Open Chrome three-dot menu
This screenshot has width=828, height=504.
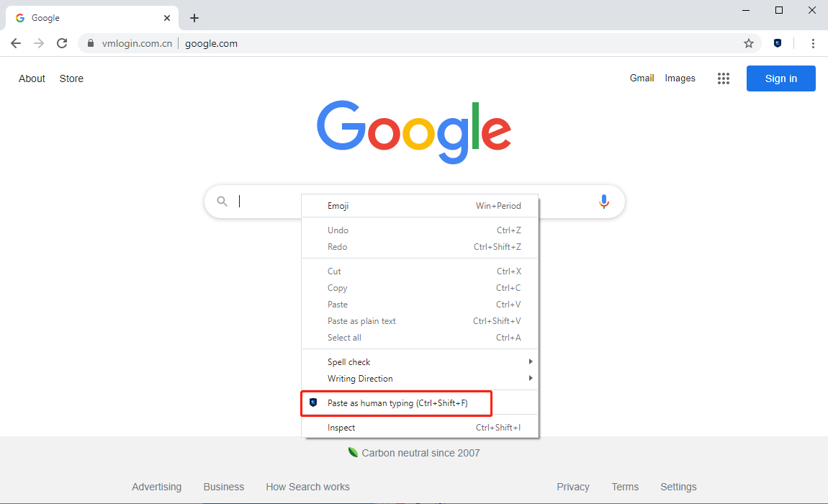point(813,43)
